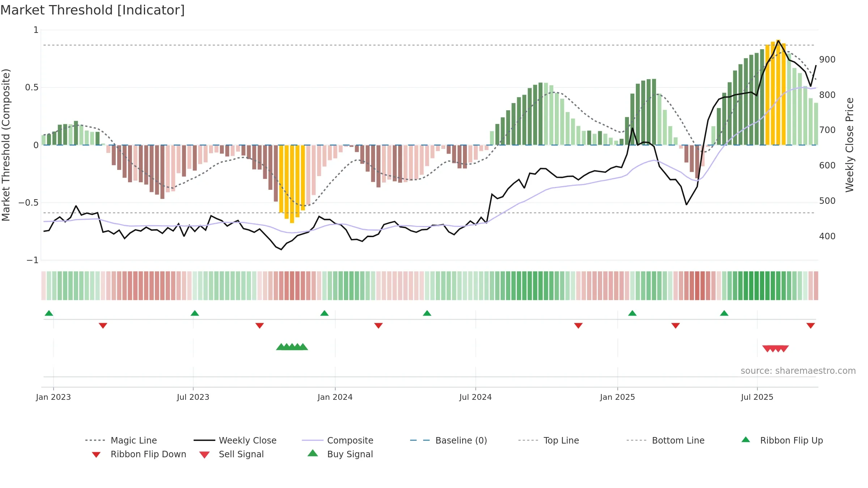Click the '800' right axis price label
868x488 pixels.
(827, 95)
